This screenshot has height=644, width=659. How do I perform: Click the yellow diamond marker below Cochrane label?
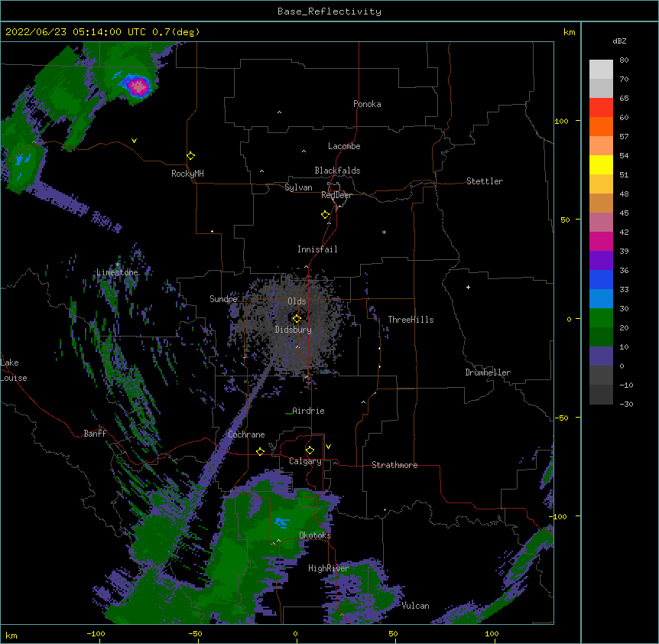[260, 451]
